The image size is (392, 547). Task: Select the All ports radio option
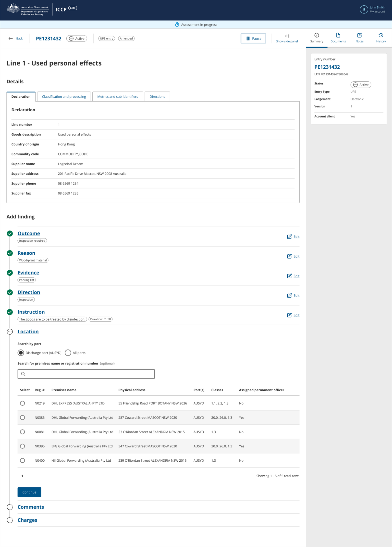pos(68,353)
